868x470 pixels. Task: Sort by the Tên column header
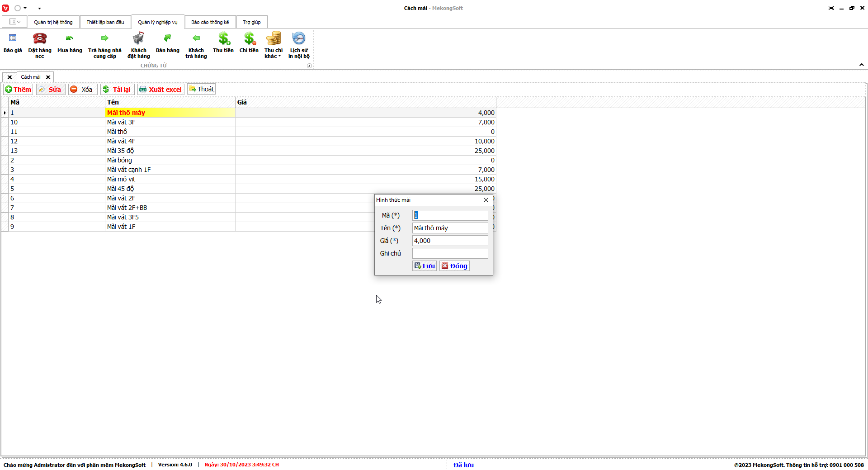coord(170,102)
